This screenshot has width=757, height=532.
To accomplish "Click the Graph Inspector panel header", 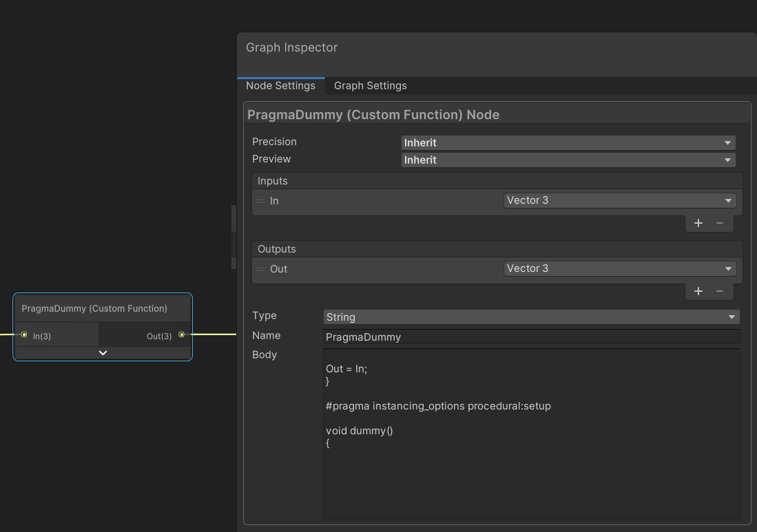I will (x=496, y=48).
